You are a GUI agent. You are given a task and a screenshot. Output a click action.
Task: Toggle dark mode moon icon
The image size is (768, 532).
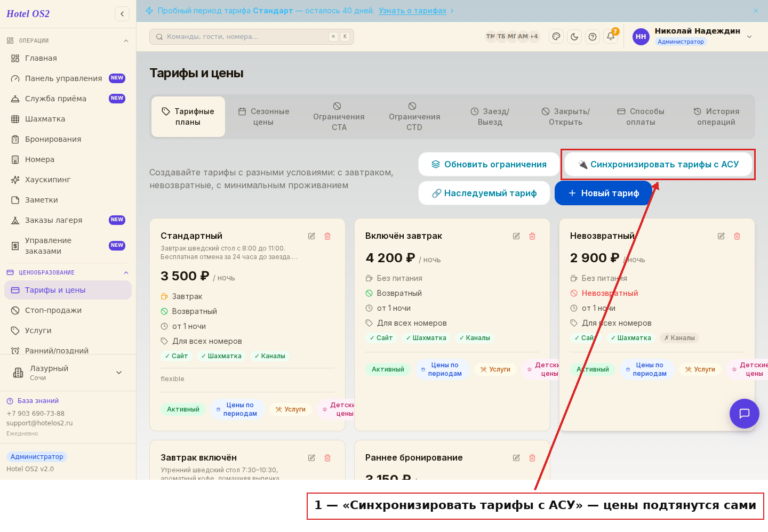(x=574, y=37)
